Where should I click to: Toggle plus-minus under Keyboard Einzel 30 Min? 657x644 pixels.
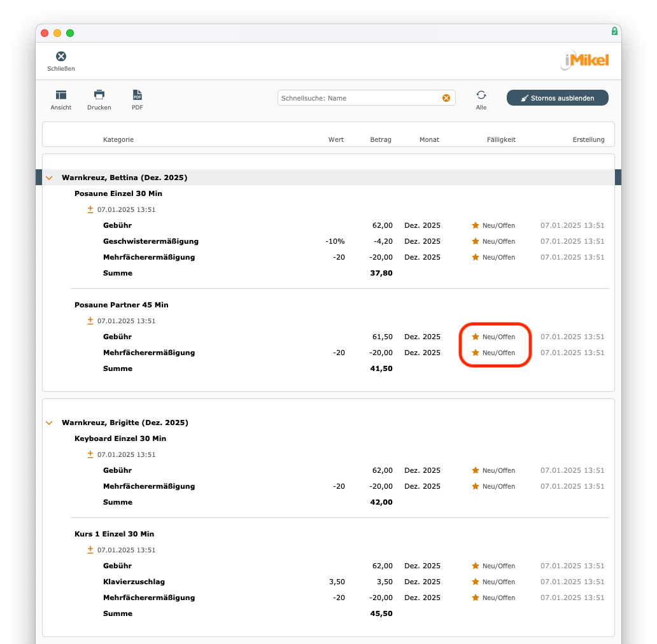(x=90, y=454)
